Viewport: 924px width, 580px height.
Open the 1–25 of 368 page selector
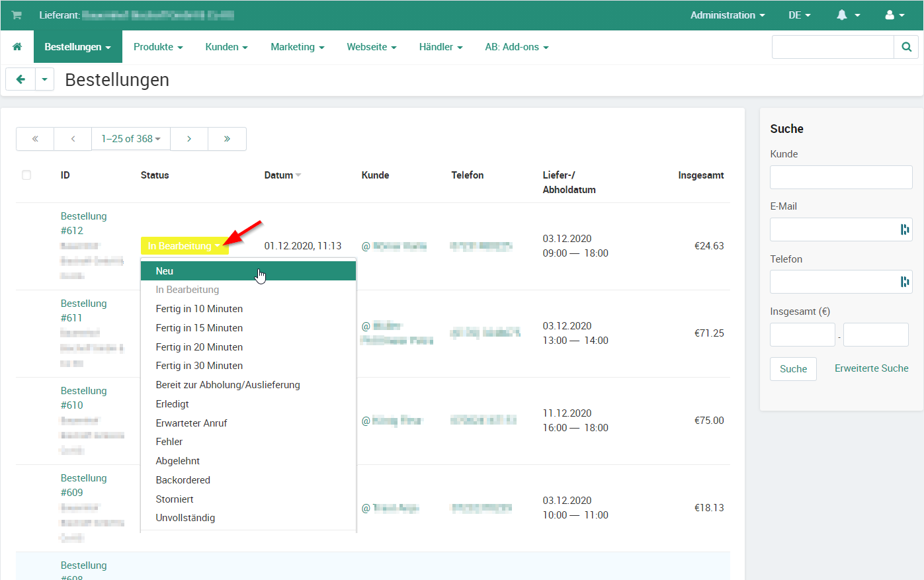point(131,139)
